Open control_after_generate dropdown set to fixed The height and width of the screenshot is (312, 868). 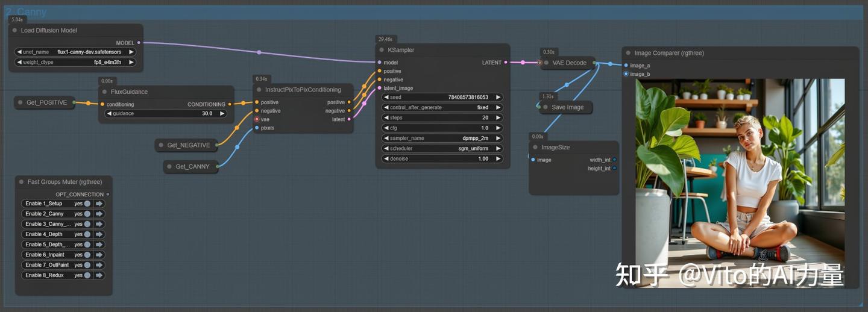point(442,107)
